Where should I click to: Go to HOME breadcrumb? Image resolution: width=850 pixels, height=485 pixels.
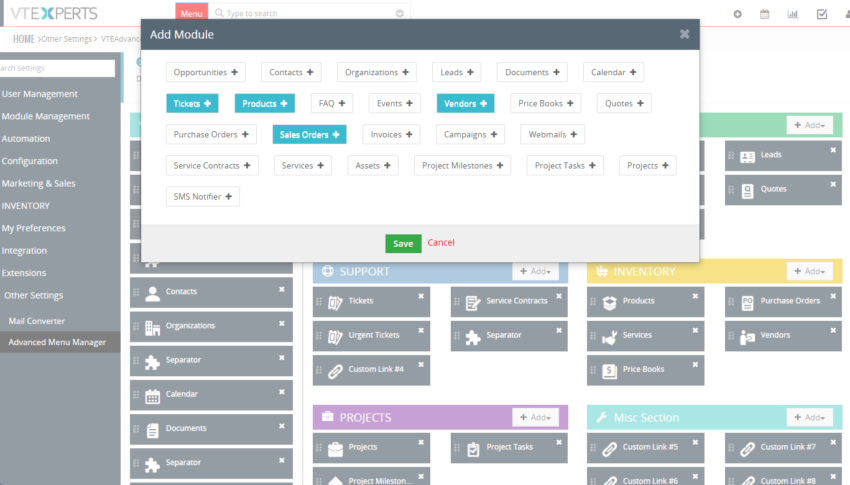[x=23, y=39]
